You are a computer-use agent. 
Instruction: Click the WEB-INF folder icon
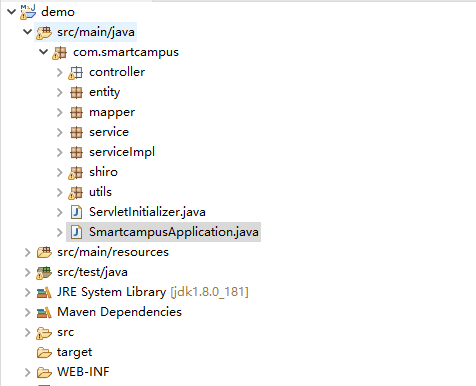(44, 372)
